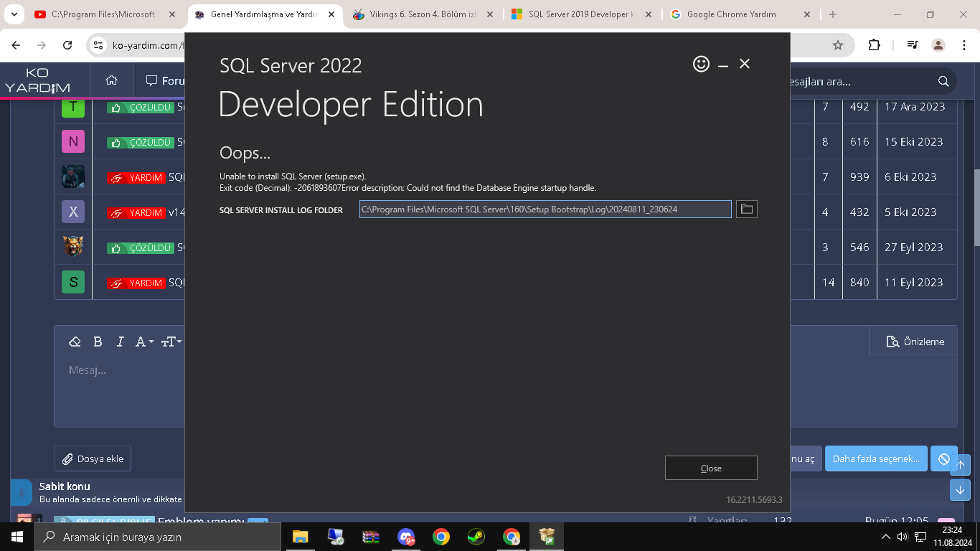Open the Önizleme preview button
Image resolution: width=980 pixels, height=551 pixels.
point(915,342)
